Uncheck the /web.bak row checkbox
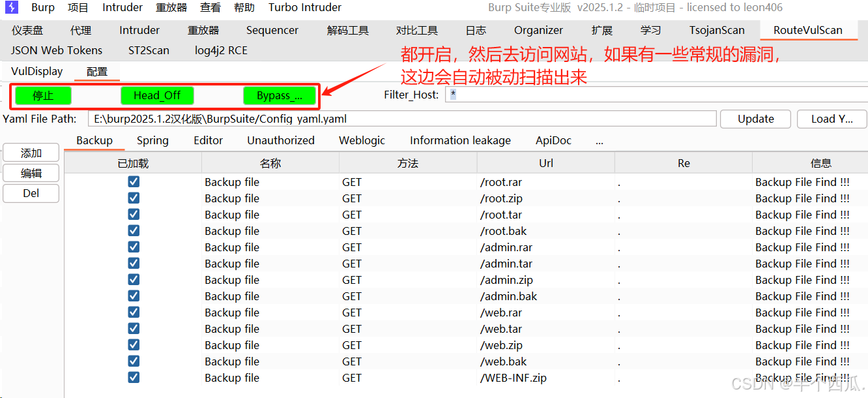The height and width of the screenshot is (398, 868). click(x=134, y=361)
